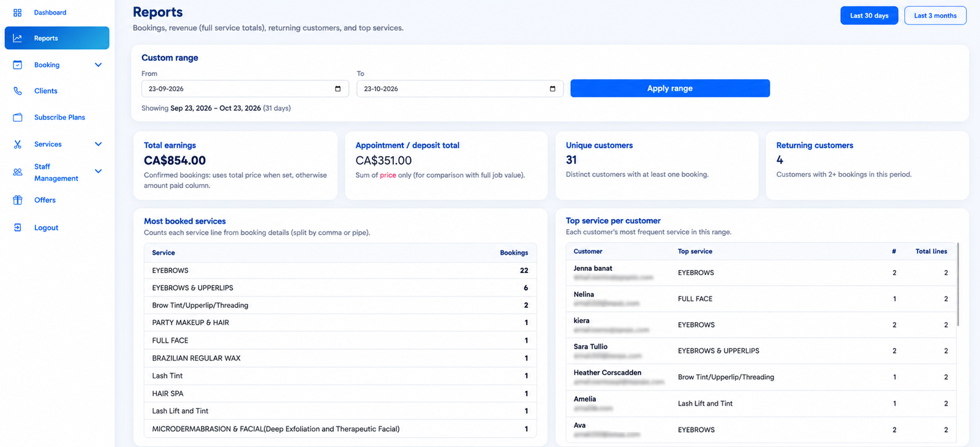Image resolution: width=980 pixels, height=447 pixels.
Task: Click the Total earnings value CA$854.00
Action: pyautogui.click(x=175, y=160)
